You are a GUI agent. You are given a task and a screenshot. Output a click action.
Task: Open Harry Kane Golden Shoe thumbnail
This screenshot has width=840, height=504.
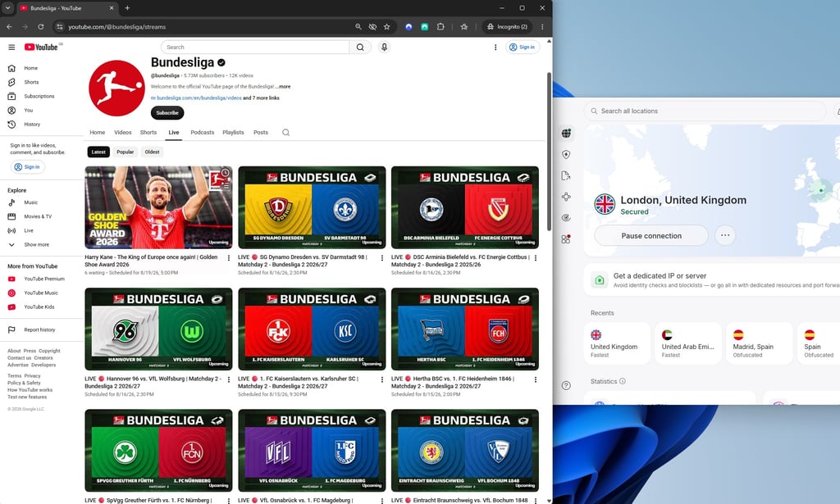pyautogui.click(x=158, y=207)
